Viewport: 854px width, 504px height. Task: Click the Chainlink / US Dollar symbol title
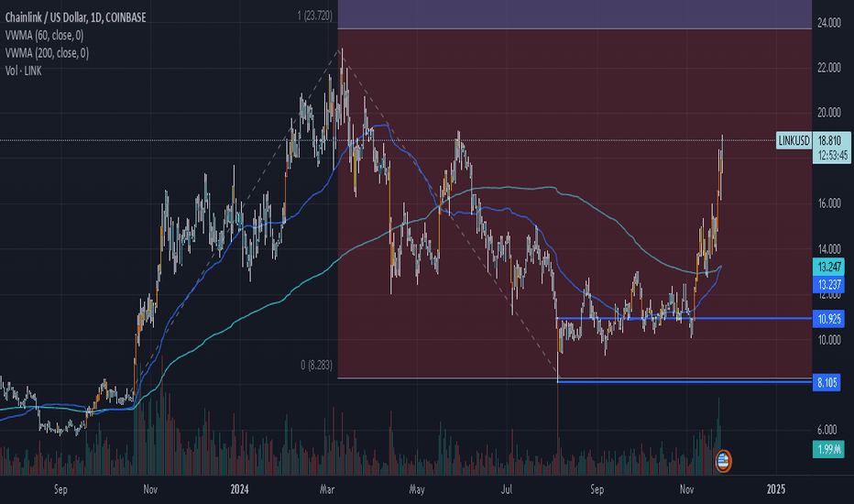[76, 17]
